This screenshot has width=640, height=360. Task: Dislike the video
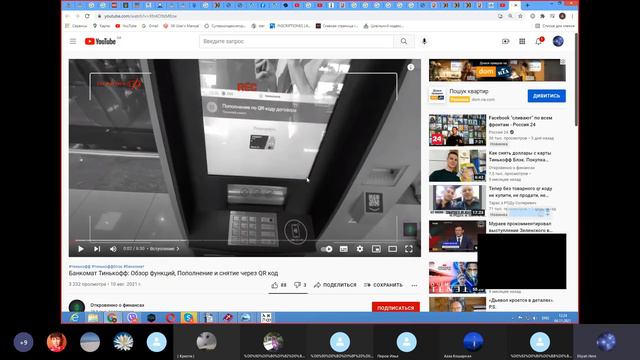pos(300,285)
